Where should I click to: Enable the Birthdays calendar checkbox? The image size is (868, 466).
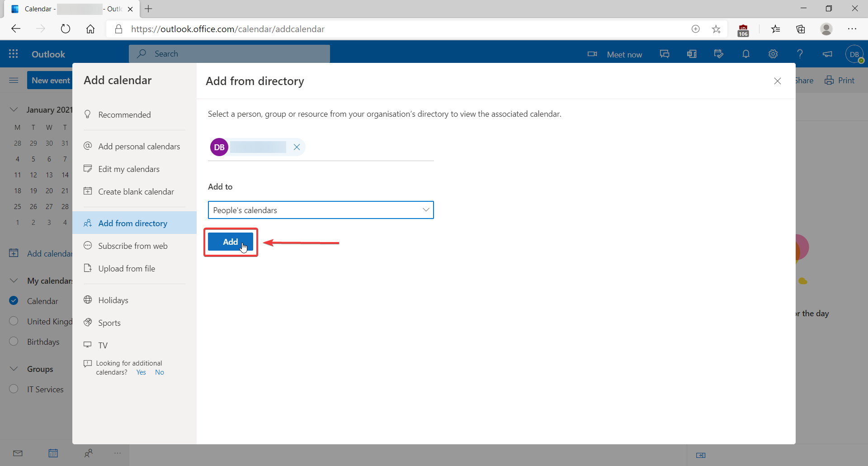click(14, 342)
